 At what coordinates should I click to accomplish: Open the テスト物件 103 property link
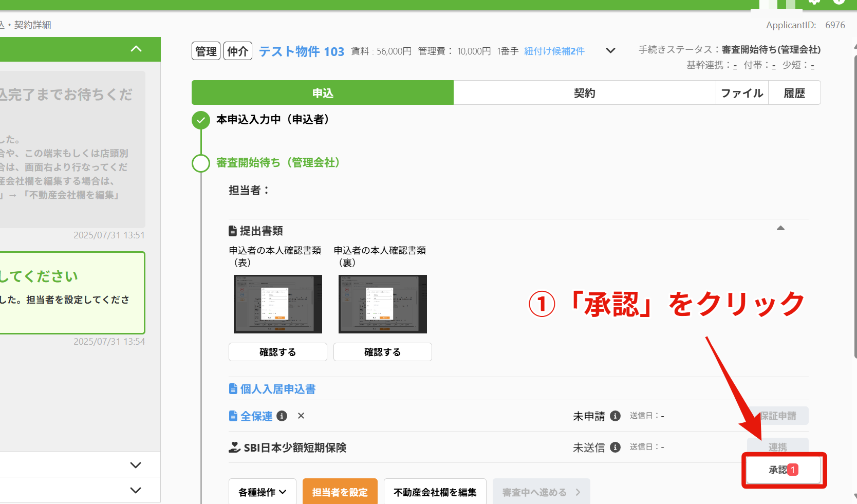coord(302,51)
